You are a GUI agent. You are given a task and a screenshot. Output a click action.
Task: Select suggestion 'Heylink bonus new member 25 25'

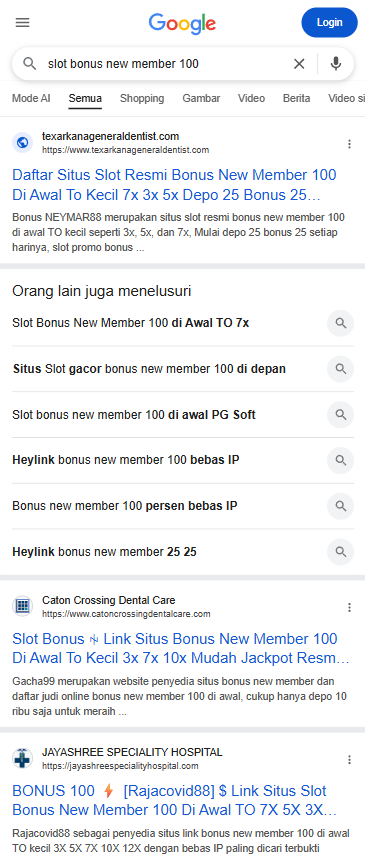tap(104, 552)
